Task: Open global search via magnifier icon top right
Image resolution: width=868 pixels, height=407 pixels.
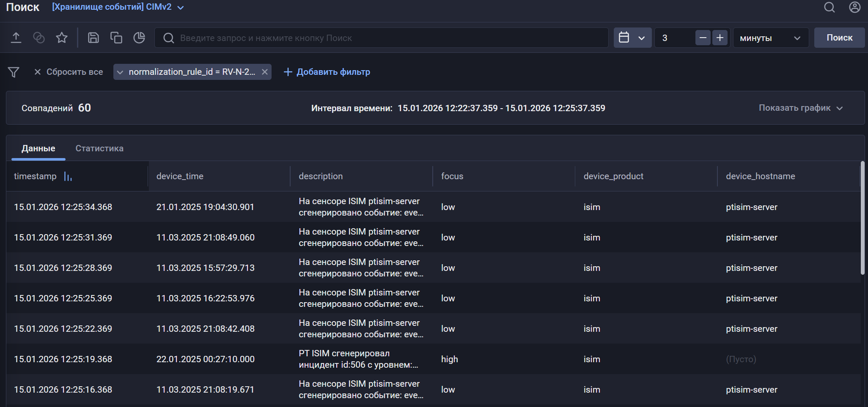Action: click(x=829, y=7)
